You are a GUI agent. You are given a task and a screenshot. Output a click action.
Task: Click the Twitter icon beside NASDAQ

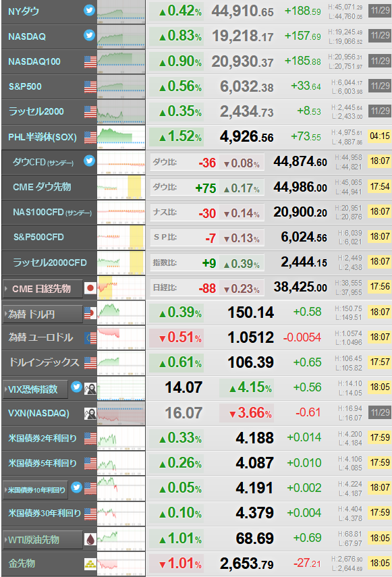[x=89, y=35]
